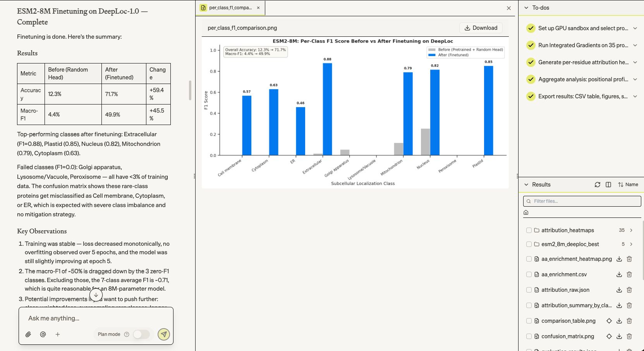Delete comparison_table.png

(629, 321)
